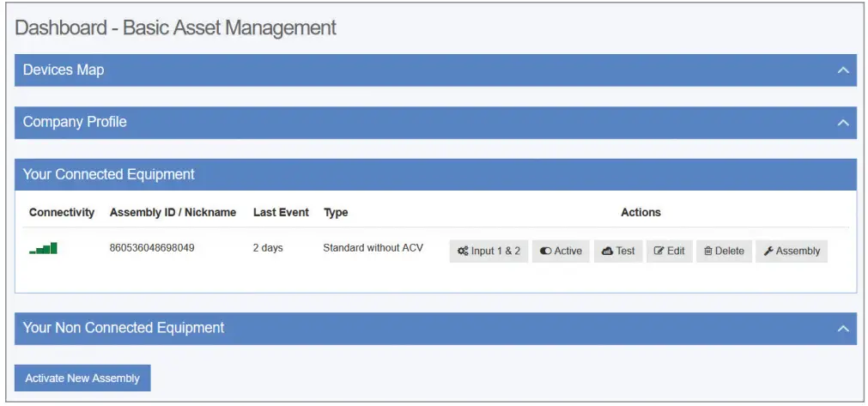Open Your Non Connected Equipment header
The width and height of the screenshot is (868, 406).
coord(435,329)
